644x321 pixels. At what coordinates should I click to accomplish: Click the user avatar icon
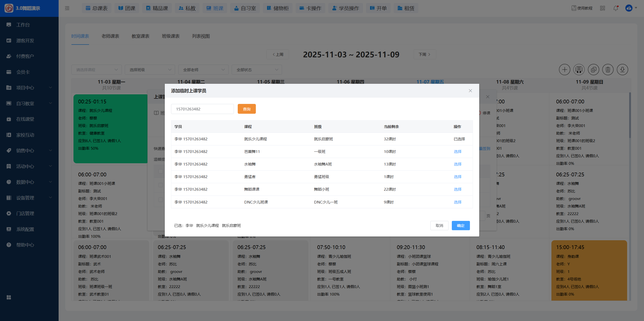629,8
